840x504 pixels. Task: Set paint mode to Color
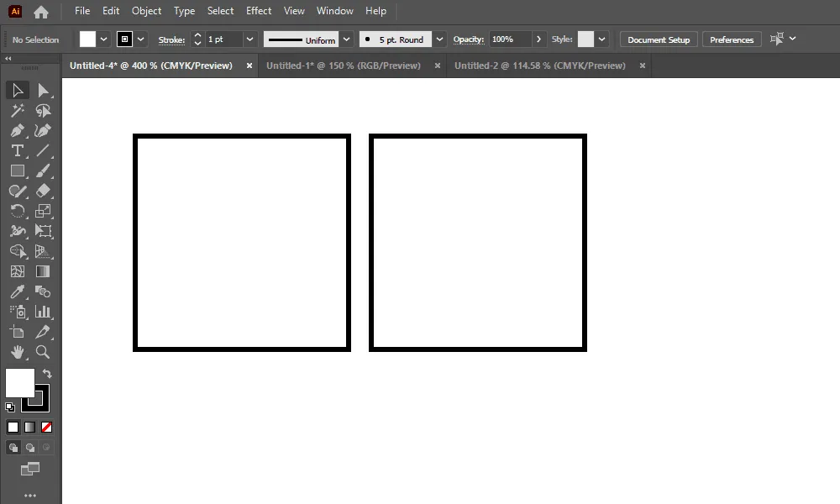click(x=13, y=427)
